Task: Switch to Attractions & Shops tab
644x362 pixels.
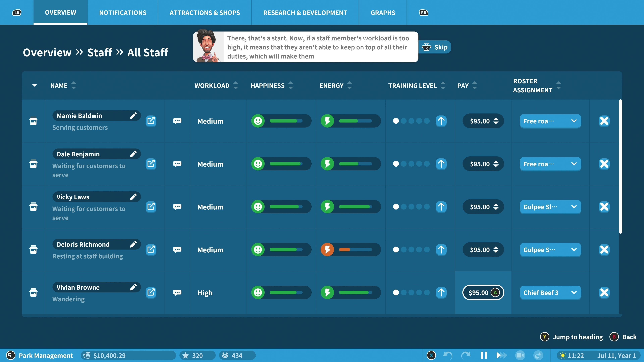Action: pos(204,13)
